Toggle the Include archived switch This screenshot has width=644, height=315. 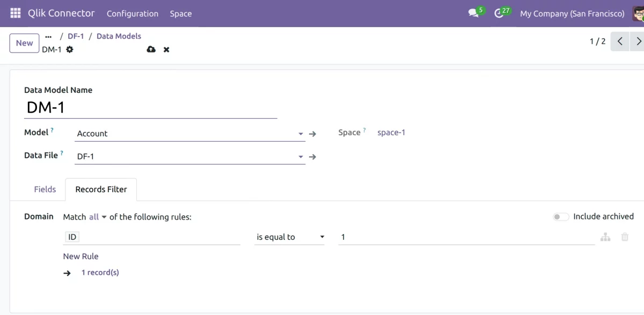[x=561, y=217]
